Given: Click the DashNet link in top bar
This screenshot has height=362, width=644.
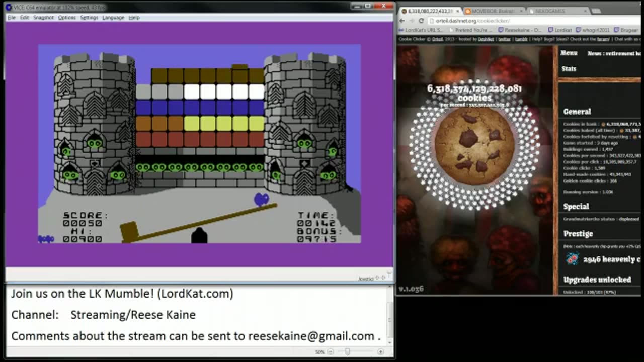Looking at the screenshot, I should (486, 39).
